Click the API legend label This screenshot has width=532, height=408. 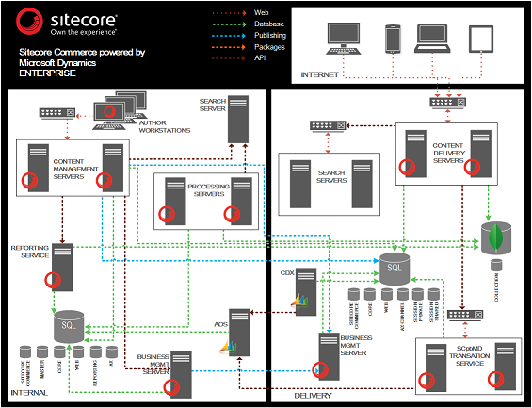260,58
